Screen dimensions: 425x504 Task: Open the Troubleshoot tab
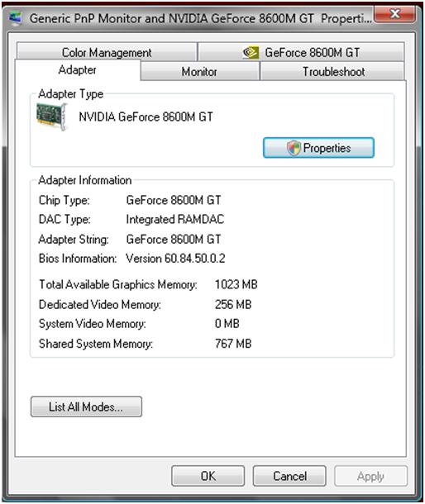(333, 71)
